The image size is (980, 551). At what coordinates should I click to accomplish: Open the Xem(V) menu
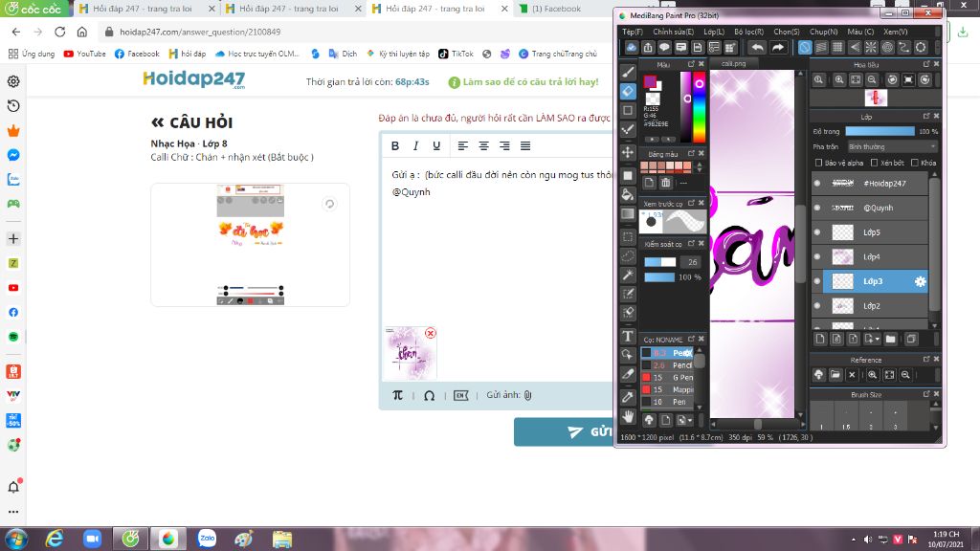click(x=895, y=32)
